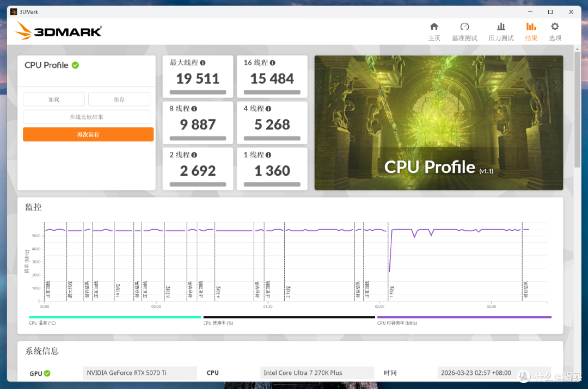Click the CPU Profile v1.1 preview image

pos(439,123)
